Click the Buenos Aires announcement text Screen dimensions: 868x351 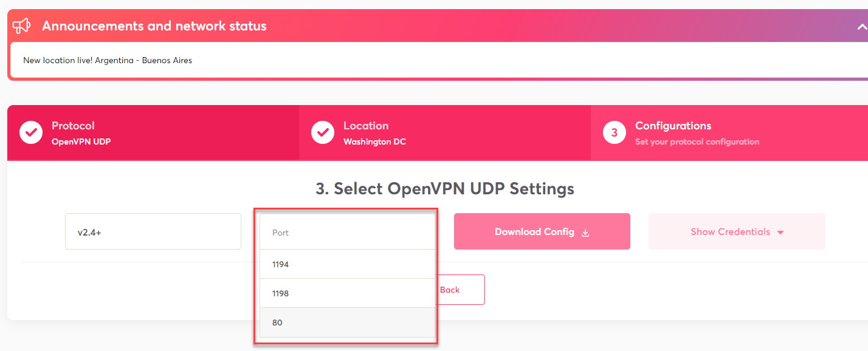click(107, 60)
